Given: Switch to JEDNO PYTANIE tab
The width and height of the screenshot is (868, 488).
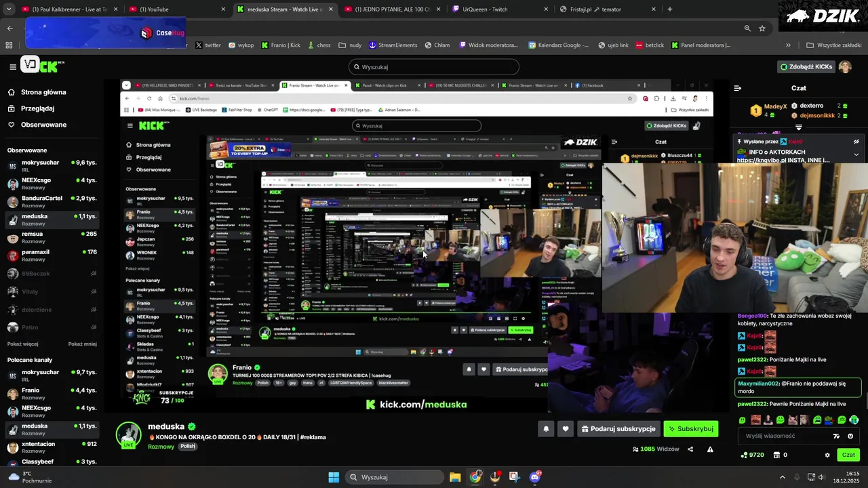Looking at the screenshot, I should 391,9.
